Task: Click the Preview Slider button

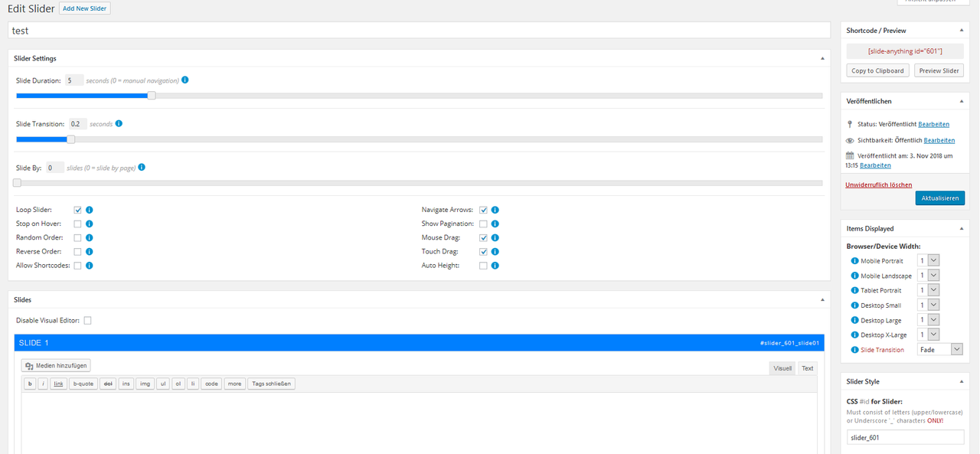Action: pos(939,70)
